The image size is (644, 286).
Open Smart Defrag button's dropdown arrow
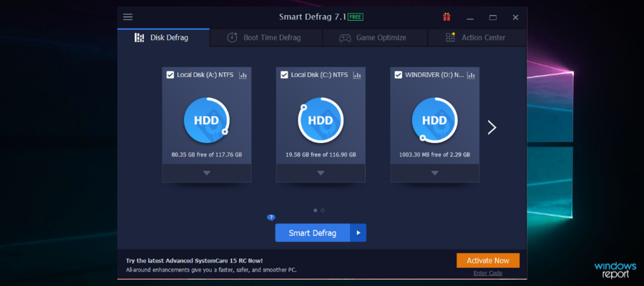pos(358,232)
